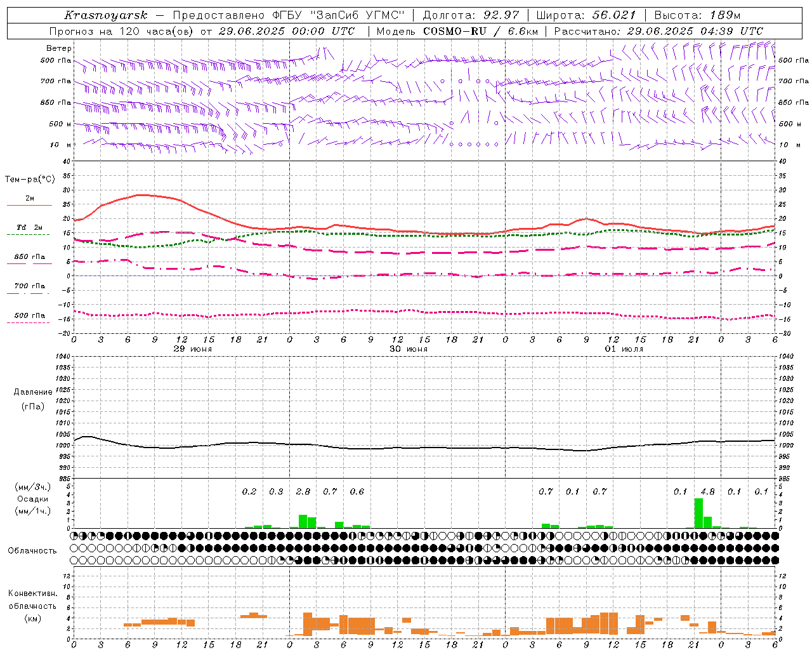Click the "500 м" wind level label on the left
The height and width of the screenshot is (650, 812).
click(61, 124)
